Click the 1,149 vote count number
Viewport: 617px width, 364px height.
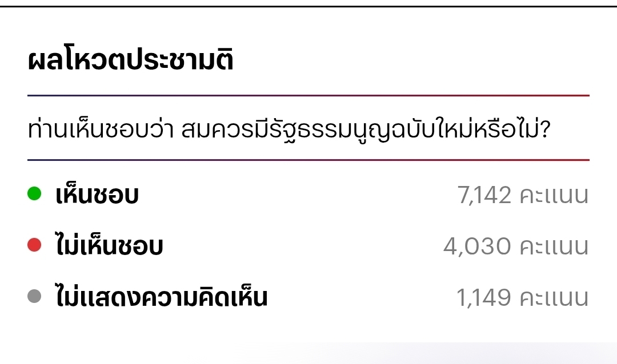(483, 297)
